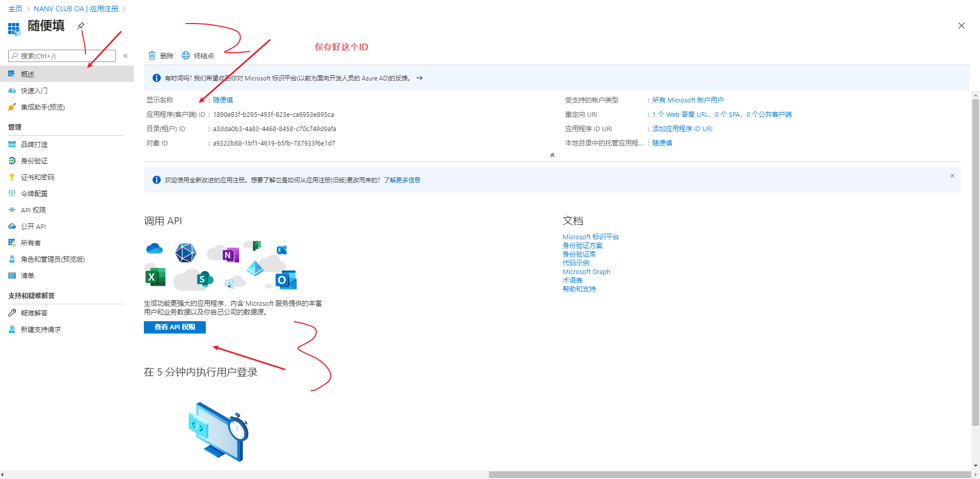Image resolution: width=980 pixels, height=479 pixels.
Task: Go to 身份验证 in the sidebar
Action: coord(67,160)
